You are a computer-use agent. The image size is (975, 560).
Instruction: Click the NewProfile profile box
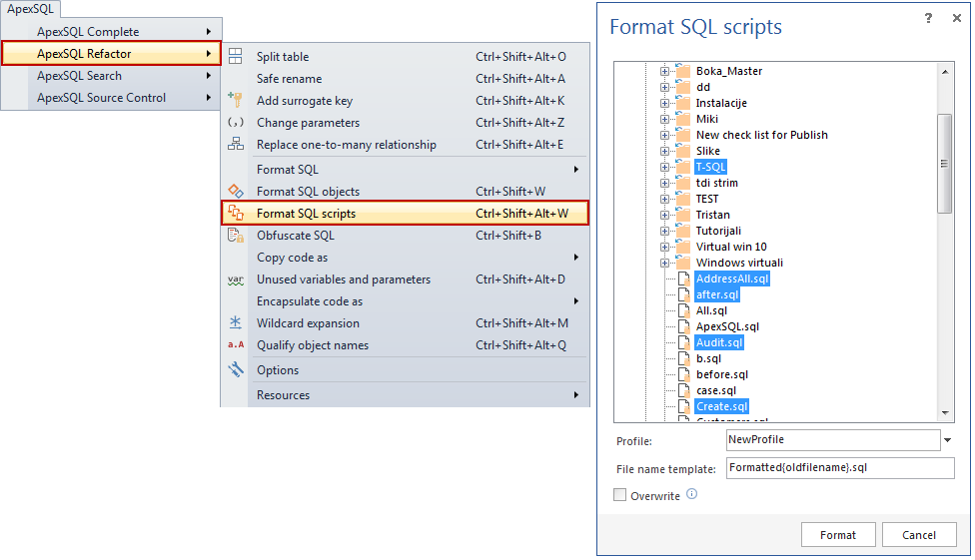(x=833, y=440)
